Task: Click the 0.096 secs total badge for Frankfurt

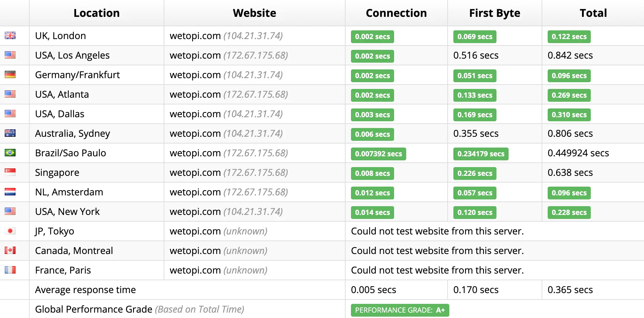Action: pyautogui.click(x=569, y=76)
